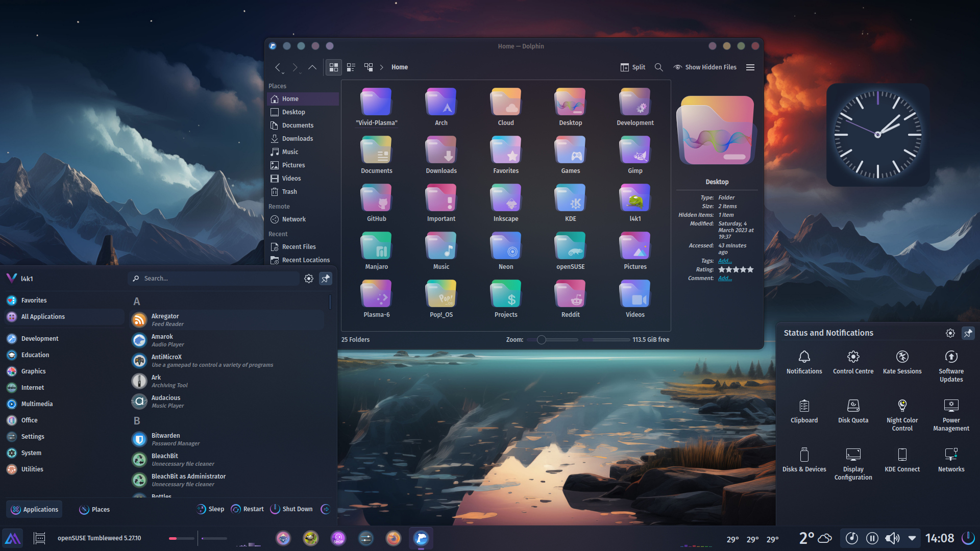Click breadcrumb chevron before Home
The image size is (980, 551).
click(381, 67)
